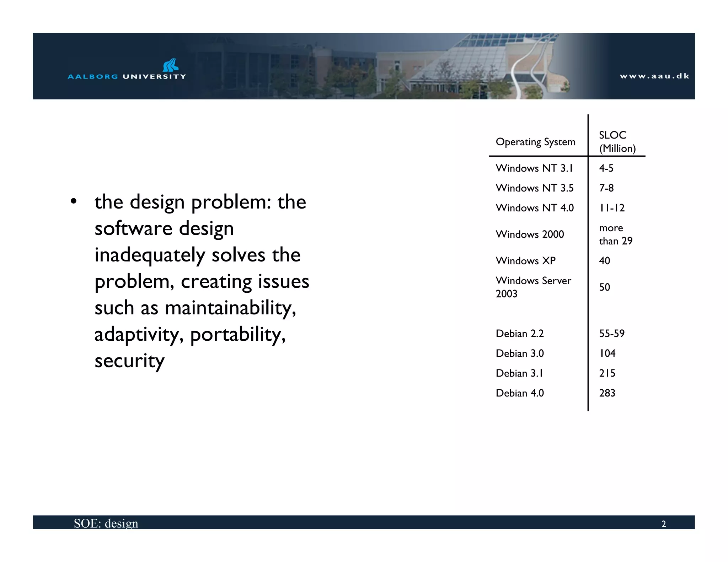Click the Aalborg University wave logo

pos(171,65)
